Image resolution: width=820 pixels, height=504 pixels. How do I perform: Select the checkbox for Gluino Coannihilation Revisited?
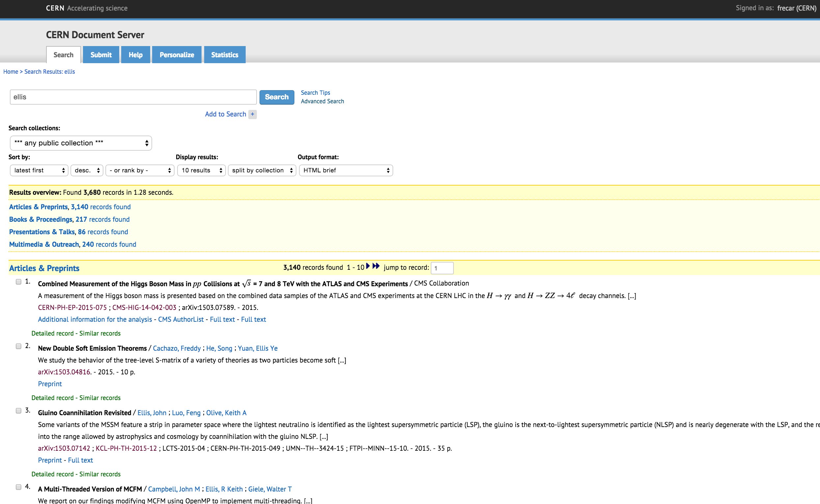[x=19, y=411]
